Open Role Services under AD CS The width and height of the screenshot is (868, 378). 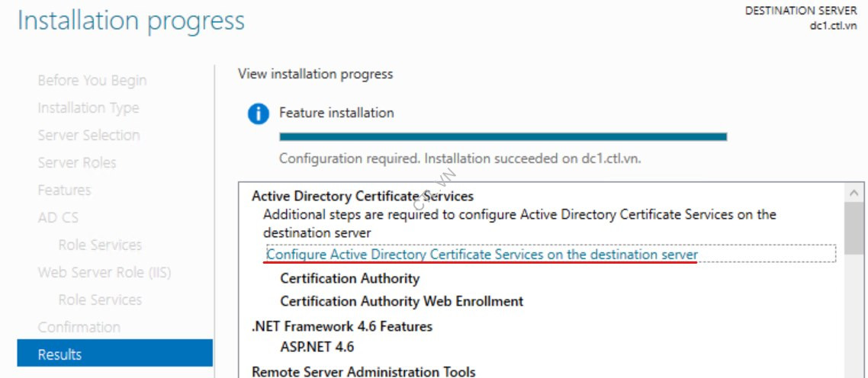click(x=100, y=245)
